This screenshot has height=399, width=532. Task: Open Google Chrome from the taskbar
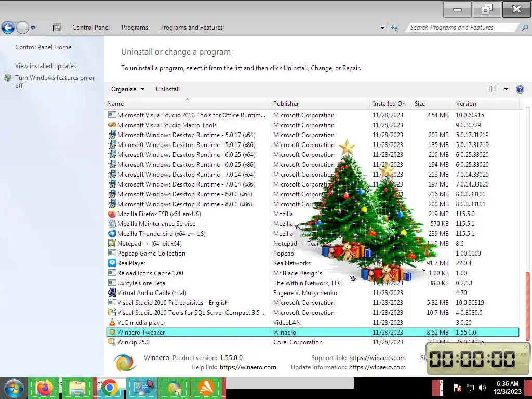pos(109,388)
